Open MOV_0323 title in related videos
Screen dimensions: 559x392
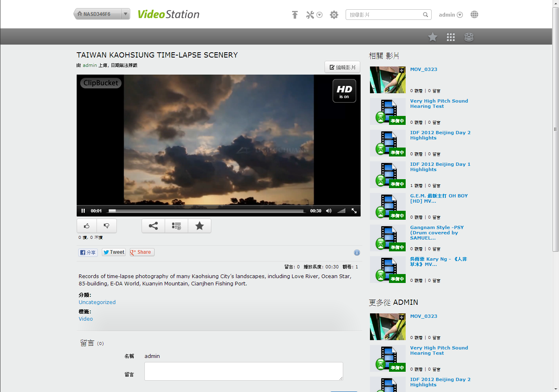tap(424, 69)
